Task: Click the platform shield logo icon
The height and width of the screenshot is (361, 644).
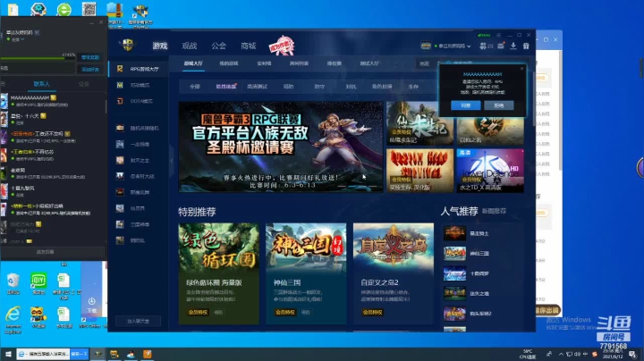Action: pyautogui.click(x=128, y=45)
